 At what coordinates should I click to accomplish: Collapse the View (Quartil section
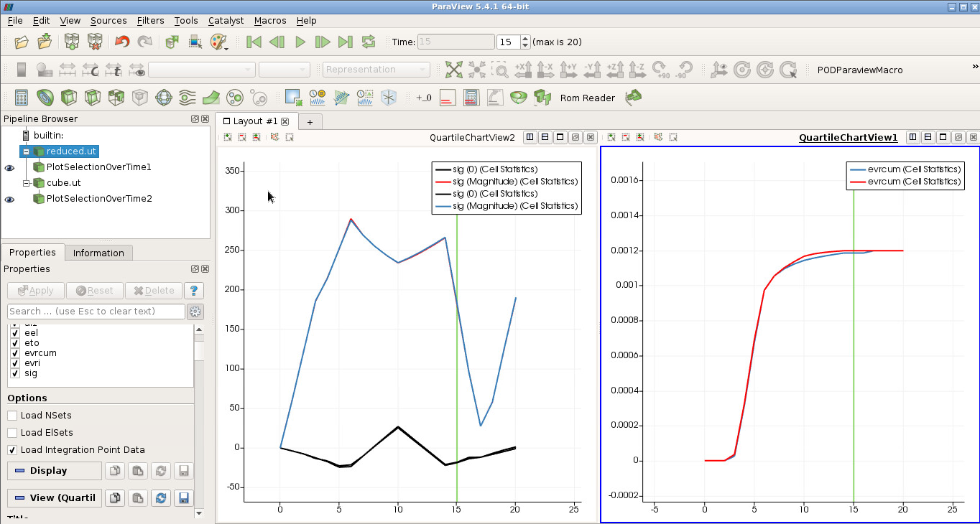[x=55, y=498]
